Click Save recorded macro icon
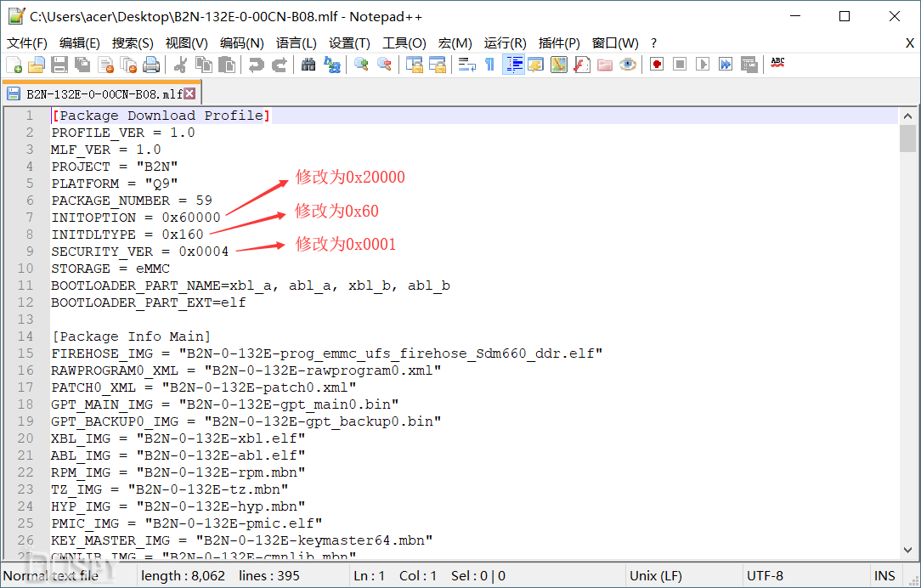Image resolution: width=921 pixels, height=588 pixels. [x=749, y=64]
